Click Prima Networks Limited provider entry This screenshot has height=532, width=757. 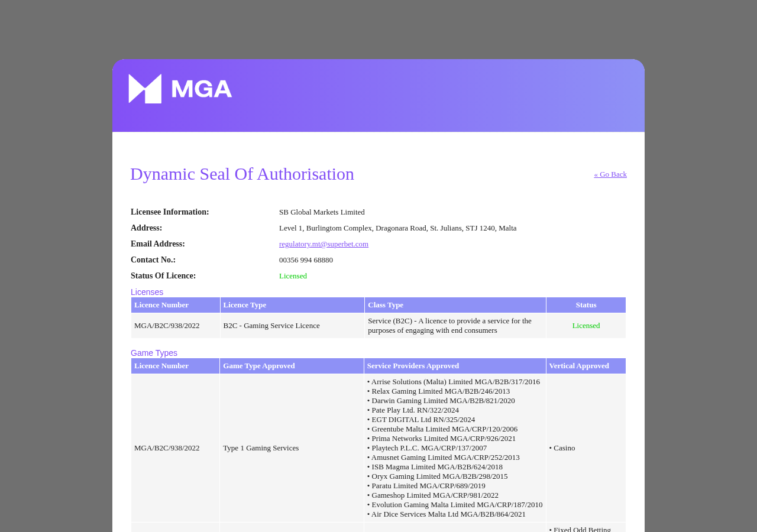[441, 439]
